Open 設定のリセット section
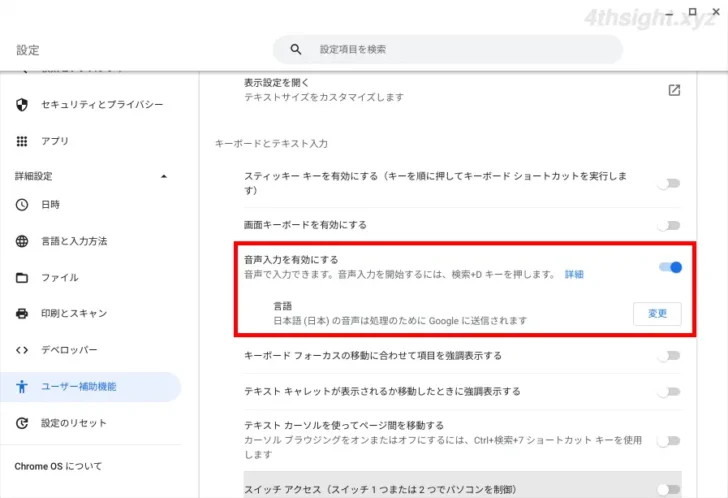 click(x=91, y=423)
